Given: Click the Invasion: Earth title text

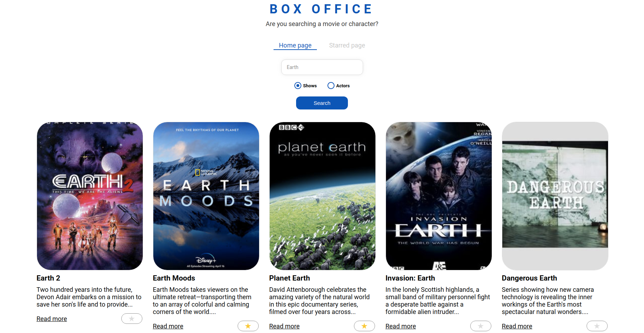Looking at the screenshot, I should tap(410, 278).
